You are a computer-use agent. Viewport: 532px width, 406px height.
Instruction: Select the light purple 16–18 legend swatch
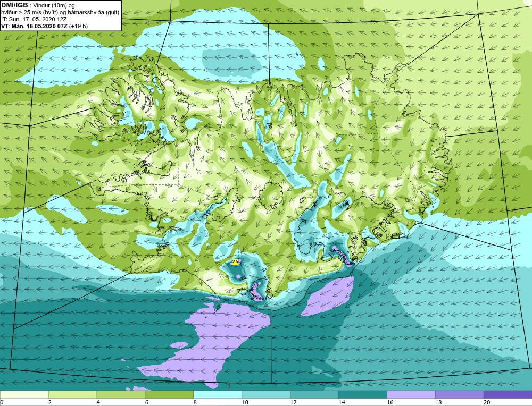pyautogui.click(x=411, y=395)
